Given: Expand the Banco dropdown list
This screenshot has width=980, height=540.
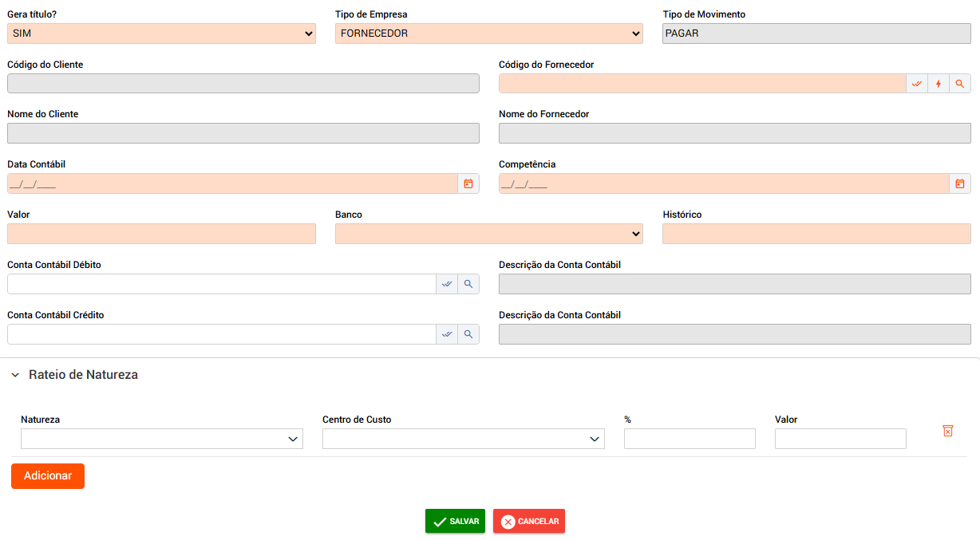Looking at the screenshot, I should (488, 235).
